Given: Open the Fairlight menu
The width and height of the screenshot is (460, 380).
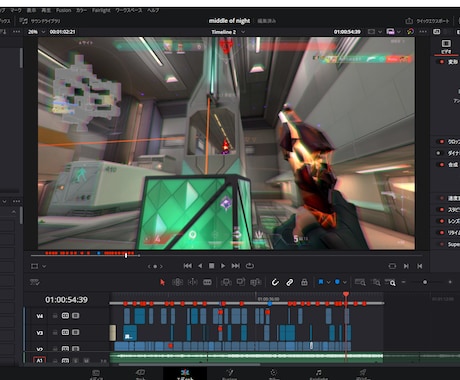Looking at the screenshot, I should point(101,10).
